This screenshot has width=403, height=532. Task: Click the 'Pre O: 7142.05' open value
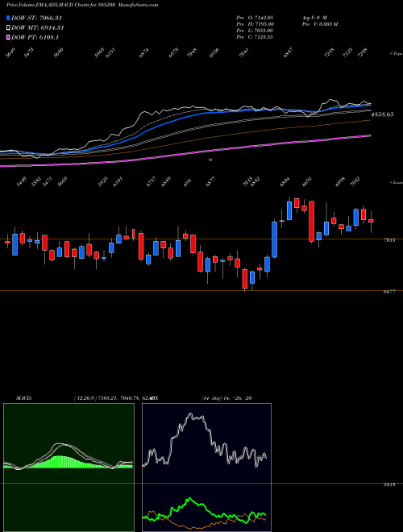coord(255,17)
